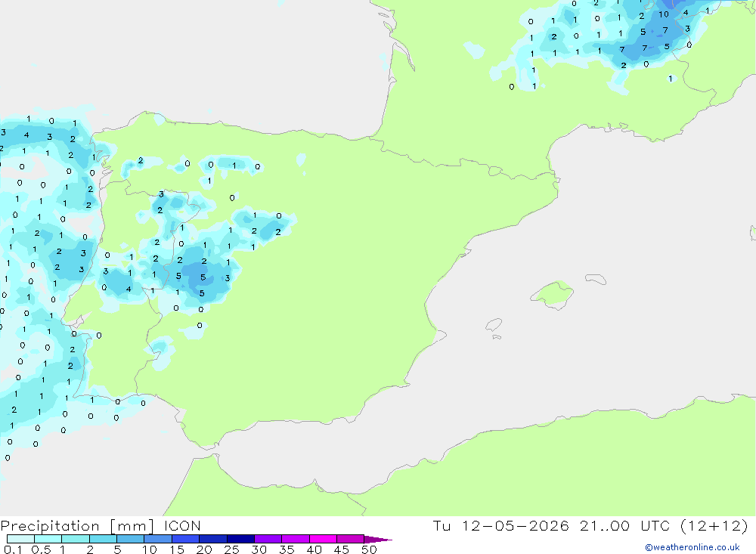Click Menorca island outline on the map
Screen dimensions: 756x554
click(x=596, y=279)
